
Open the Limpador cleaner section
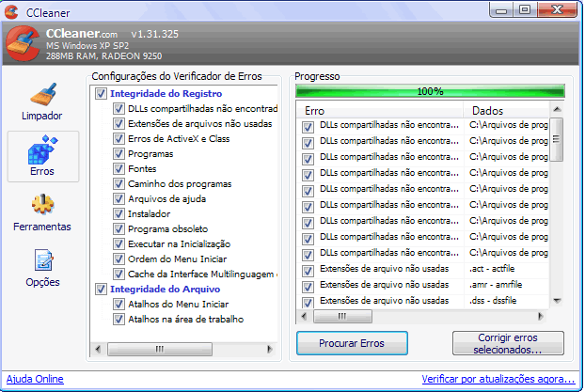tap(42, 102)
